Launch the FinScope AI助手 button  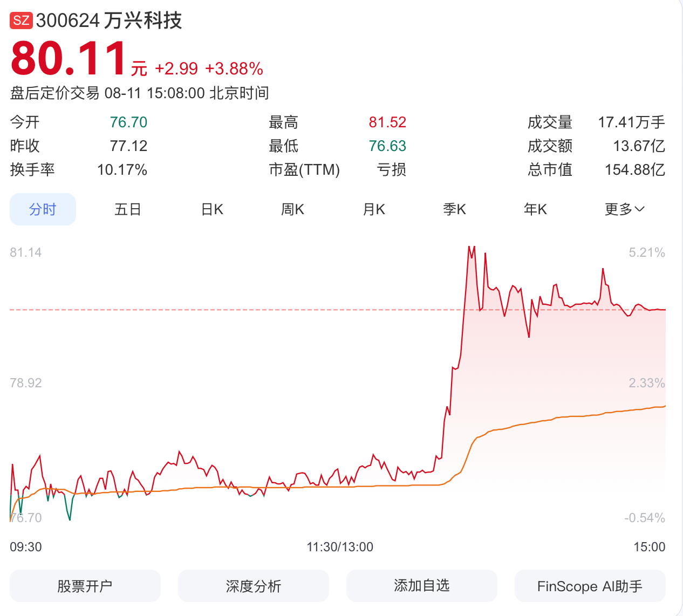[x=590, y=586]
